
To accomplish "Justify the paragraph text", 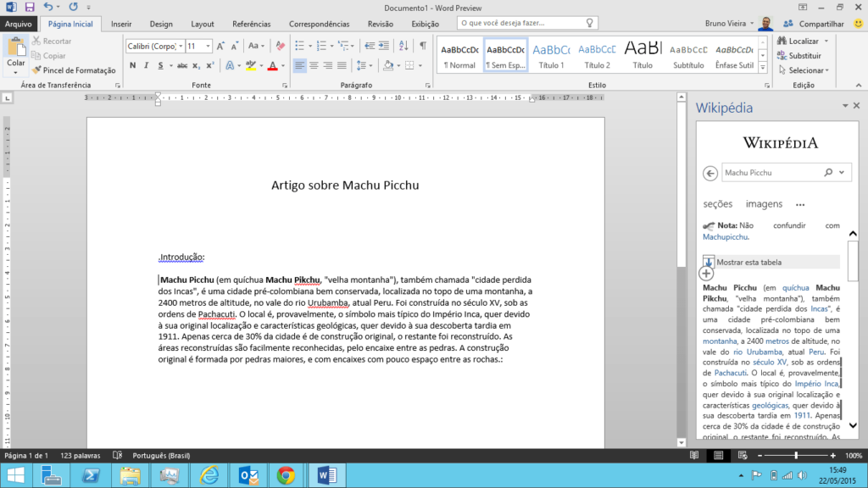I will 342,66.
